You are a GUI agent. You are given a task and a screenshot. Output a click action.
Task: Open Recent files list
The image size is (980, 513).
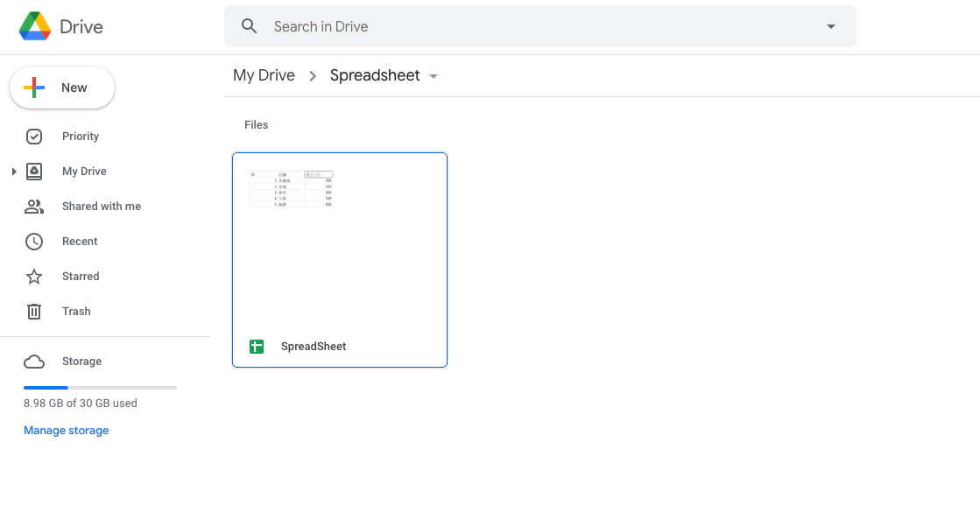pyautogui.click(x=80, y=242)
